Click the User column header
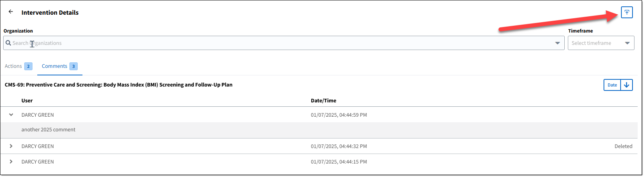 click(x=27, y=100)
